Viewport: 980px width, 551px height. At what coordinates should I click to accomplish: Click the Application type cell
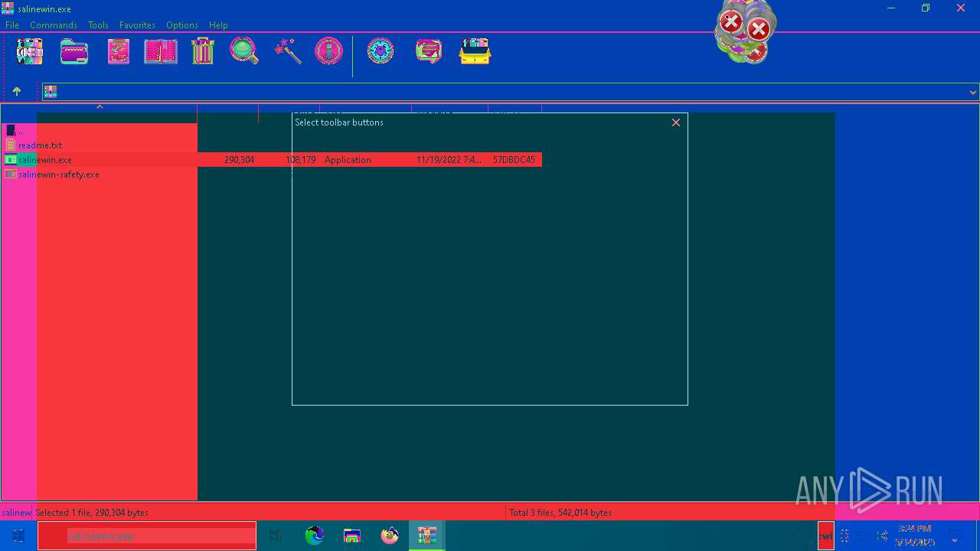pyautogui.click(x=348, y=160)
